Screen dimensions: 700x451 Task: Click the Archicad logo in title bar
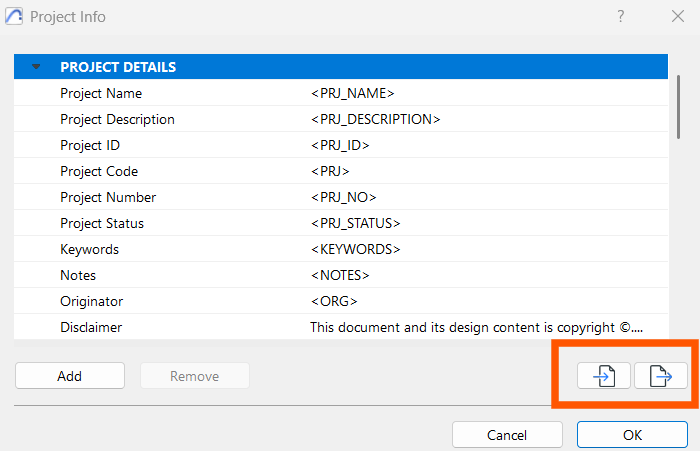click(14, 17)
